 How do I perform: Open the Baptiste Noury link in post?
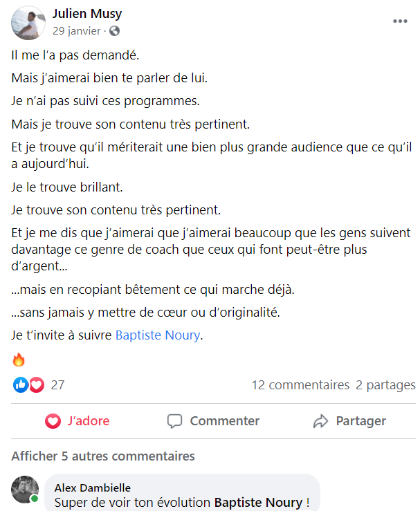(158, 335)
